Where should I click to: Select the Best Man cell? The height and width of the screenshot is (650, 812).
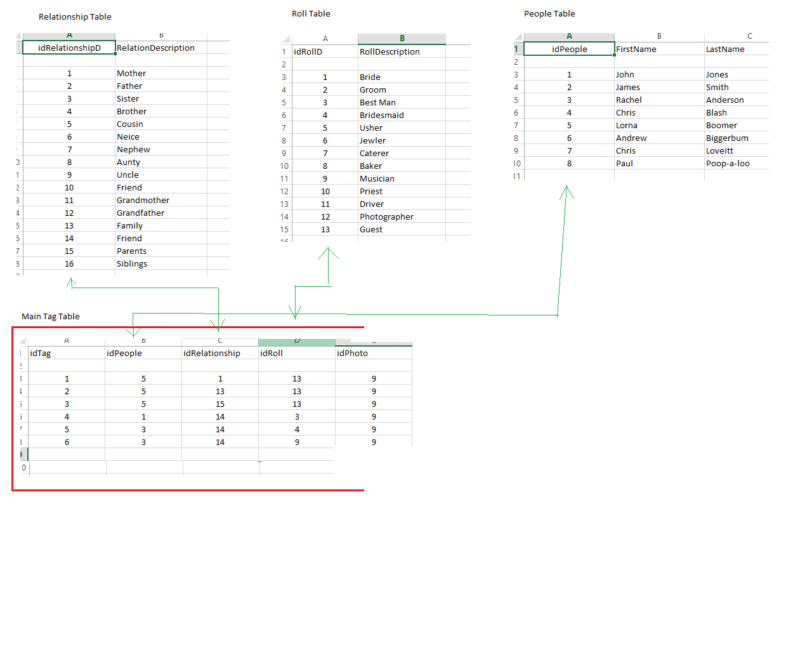tap(402, 102)
